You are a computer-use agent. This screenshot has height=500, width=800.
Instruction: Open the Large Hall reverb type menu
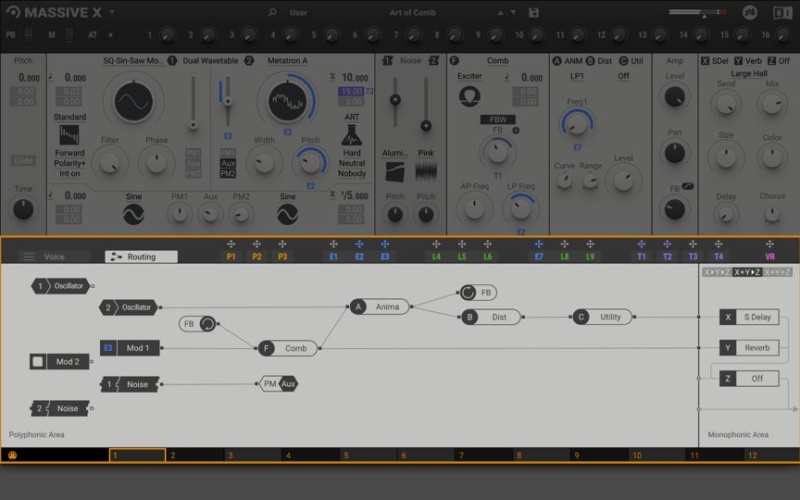pyautogui.click(x=748, y=73)
